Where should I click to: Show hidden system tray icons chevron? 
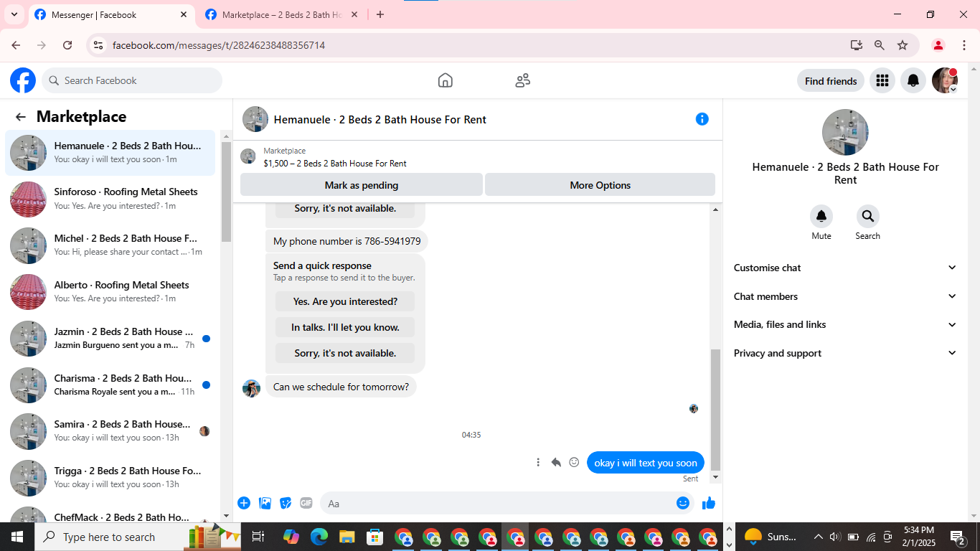click(x=818, y=537)
